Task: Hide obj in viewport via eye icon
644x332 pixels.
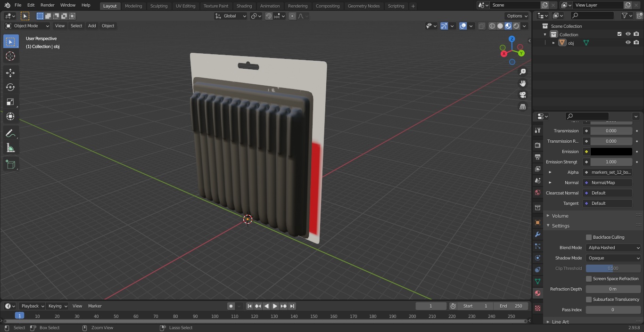Action: [x=628, y=42]
